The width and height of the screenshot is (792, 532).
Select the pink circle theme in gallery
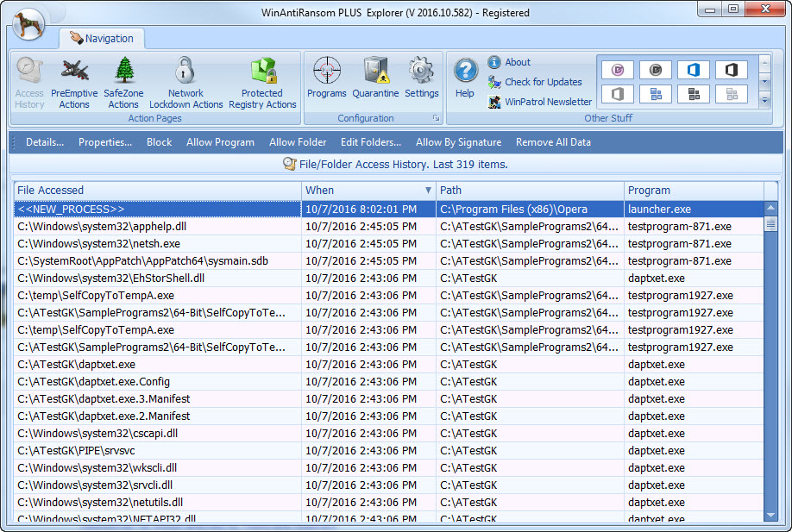(x=618, y=70)
